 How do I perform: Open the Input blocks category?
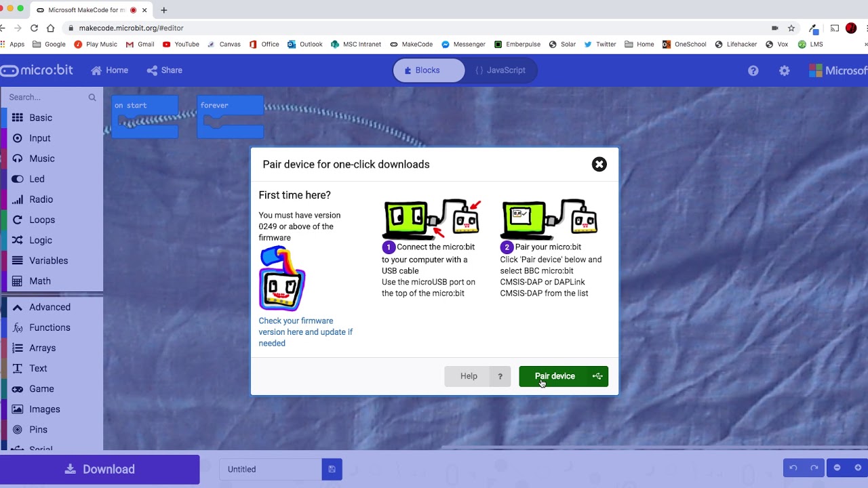click(x=52, y=138)
